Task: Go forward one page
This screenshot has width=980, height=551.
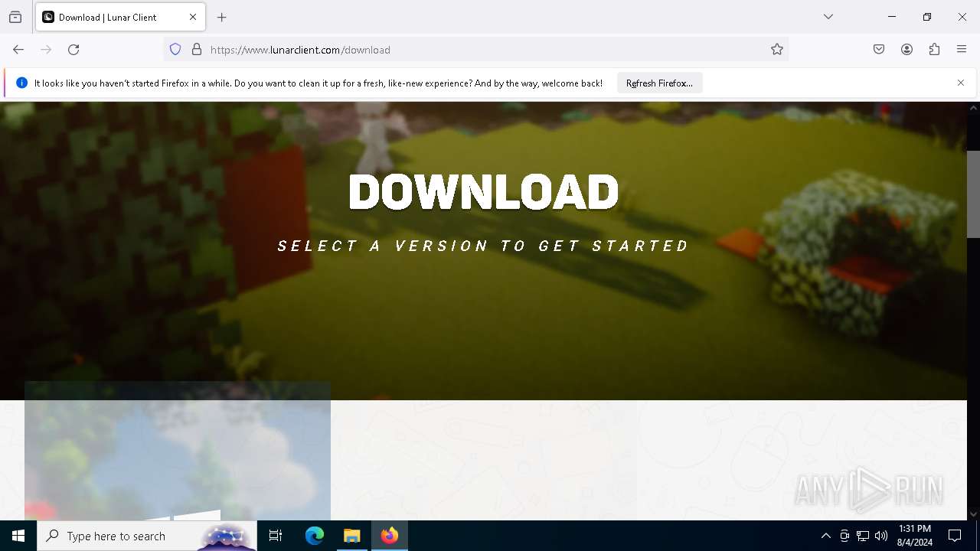Action: pos(46,50)
